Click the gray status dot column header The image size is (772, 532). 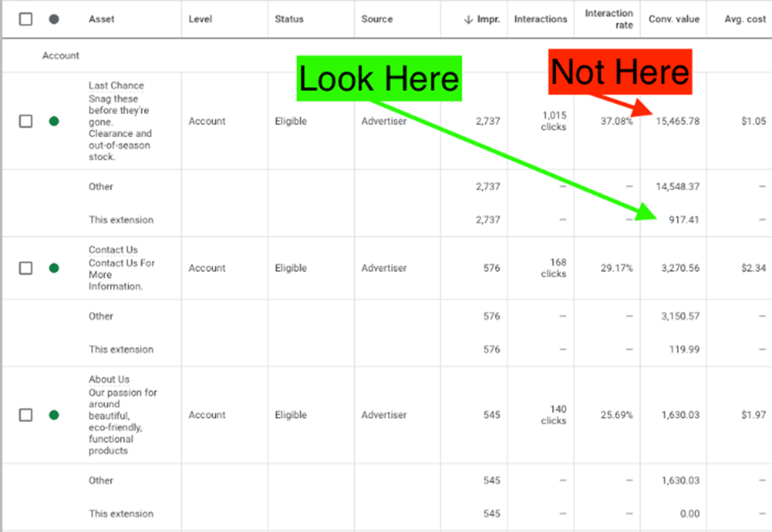tap(54, 19)
